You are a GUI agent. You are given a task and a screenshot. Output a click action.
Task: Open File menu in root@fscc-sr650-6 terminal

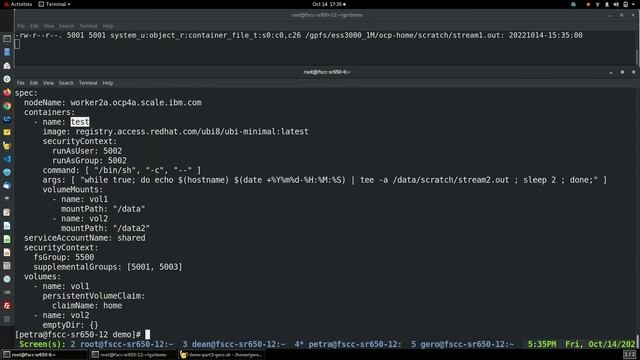coord(20,83)
